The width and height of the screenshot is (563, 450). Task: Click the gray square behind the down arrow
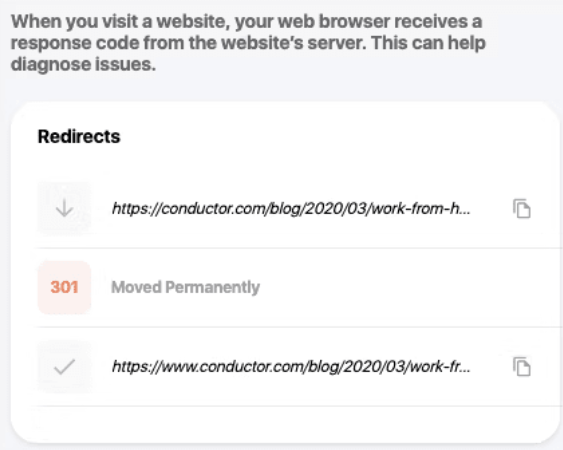point(64,208)
